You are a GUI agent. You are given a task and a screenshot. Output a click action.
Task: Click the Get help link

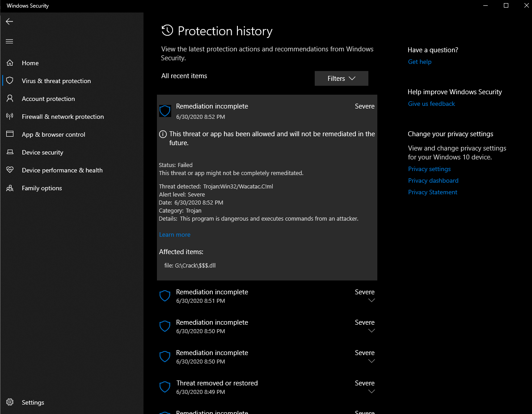[420, 62]
